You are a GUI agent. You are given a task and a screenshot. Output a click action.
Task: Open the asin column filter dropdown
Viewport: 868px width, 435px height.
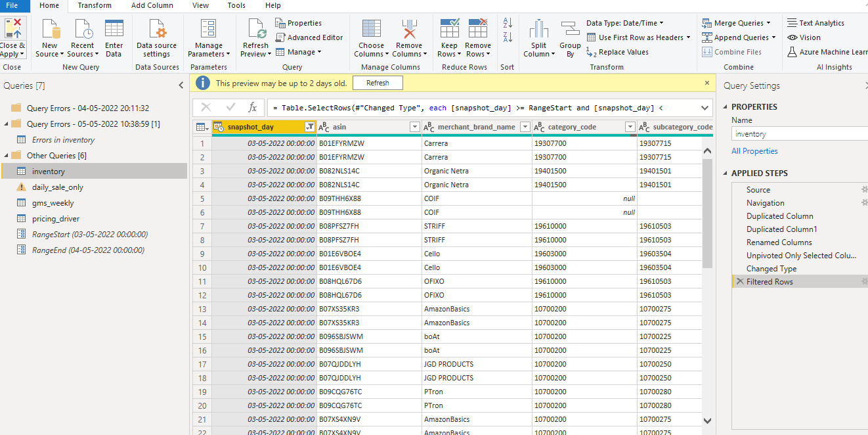[x=414, y=127]
